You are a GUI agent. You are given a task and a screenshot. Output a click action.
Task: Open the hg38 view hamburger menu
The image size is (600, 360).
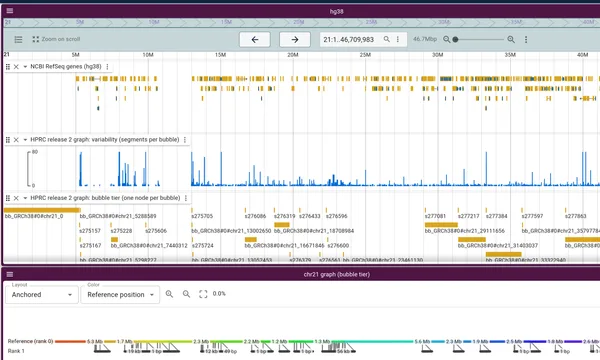point(10,11)
